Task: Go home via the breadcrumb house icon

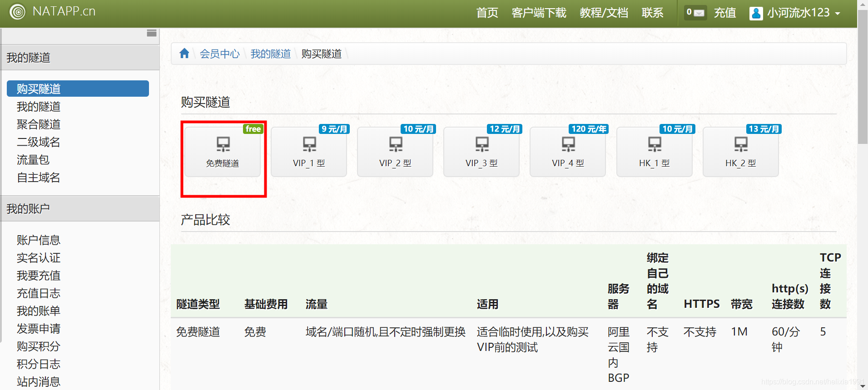Action: 184,54
